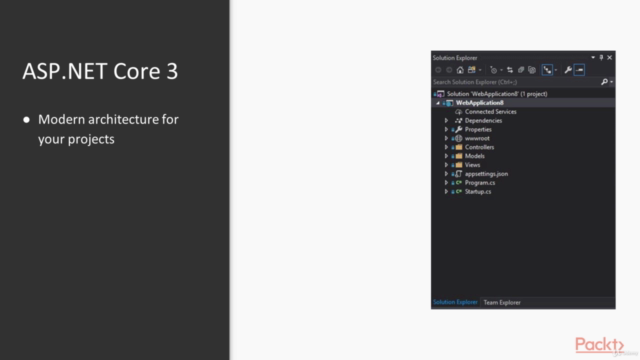Click the Collapse All icon
This screenshot has height=360, width=640.
point(521,70)
